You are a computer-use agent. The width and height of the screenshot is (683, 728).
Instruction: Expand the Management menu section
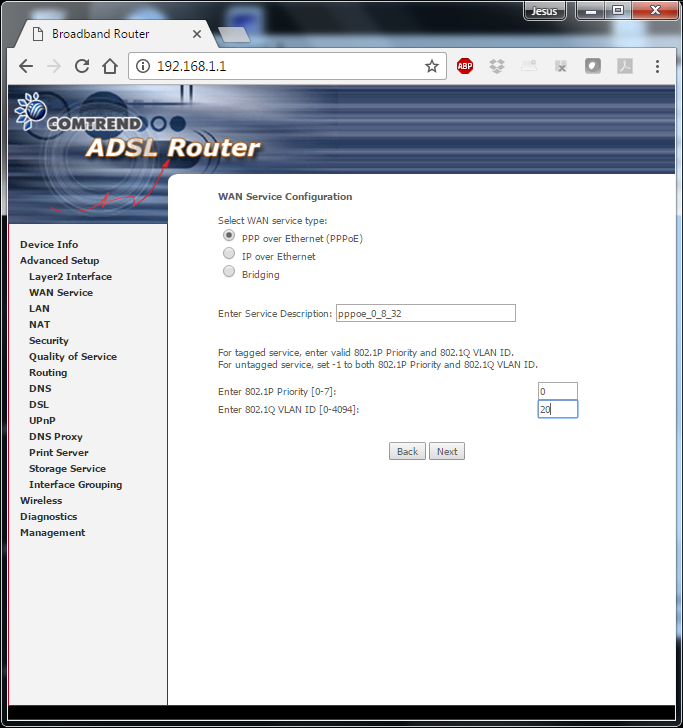(x=52, y=533)
